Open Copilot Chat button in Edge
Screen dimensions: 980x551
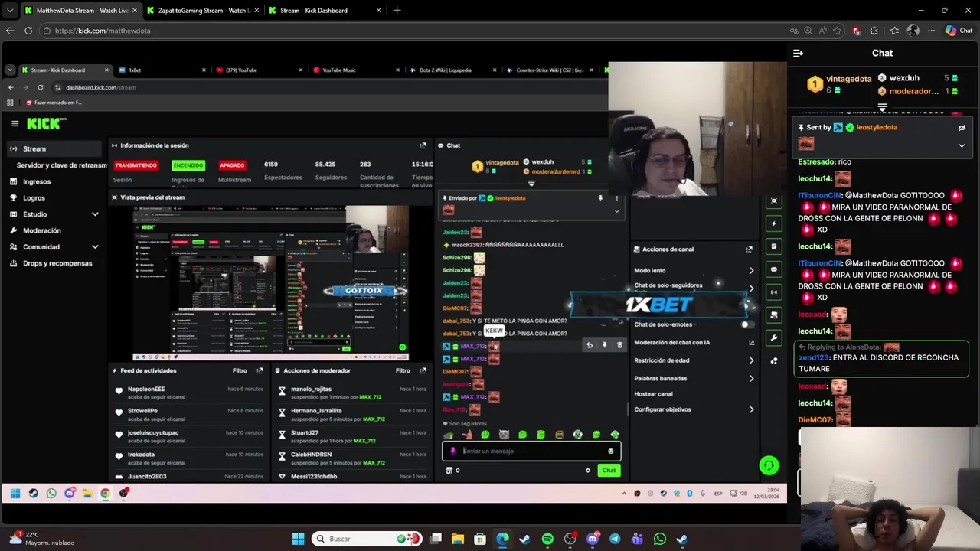pyautogui.click(x=958, y=31)
